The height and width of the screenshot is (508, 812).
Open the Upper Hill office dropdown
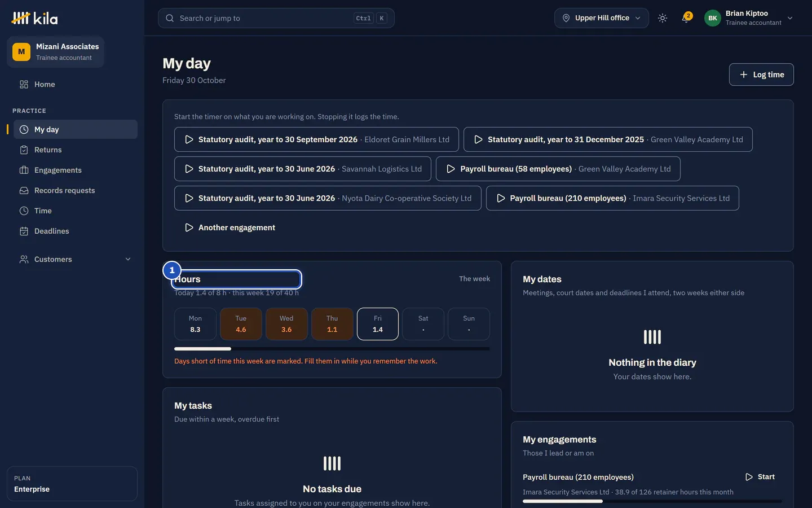pyautogui.click(x=602, y=18)
